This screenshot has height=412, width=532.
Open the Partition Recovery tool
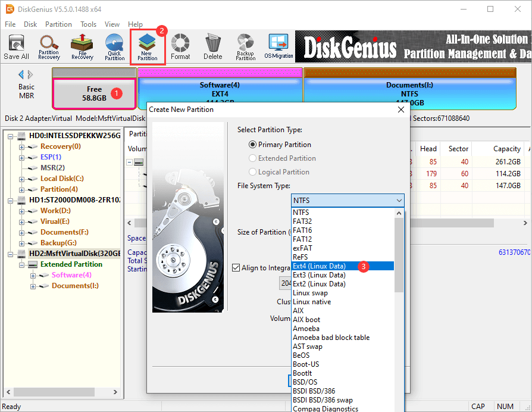coord(49,47)
